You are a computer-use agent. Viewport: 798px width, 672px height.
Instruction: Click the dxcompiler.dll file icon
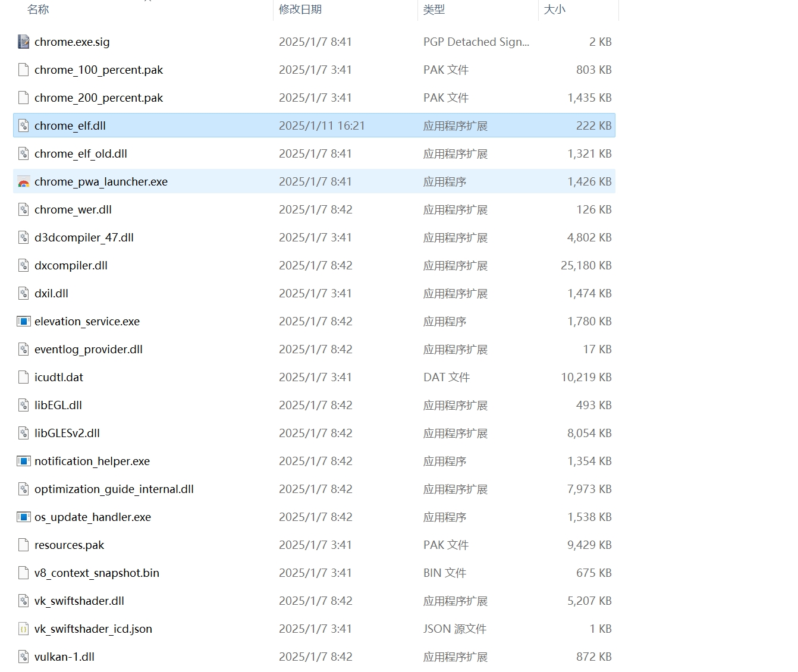[23, 266]
